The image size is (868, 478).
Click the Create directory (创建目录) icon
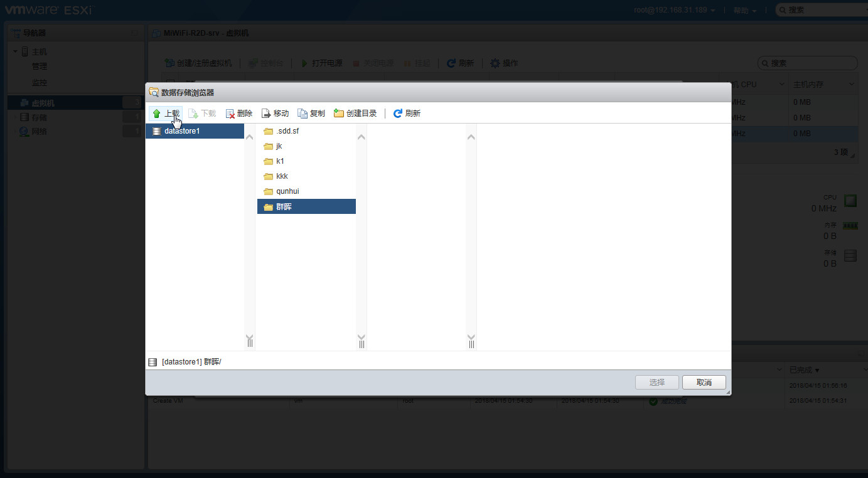(x=339, y=114)
